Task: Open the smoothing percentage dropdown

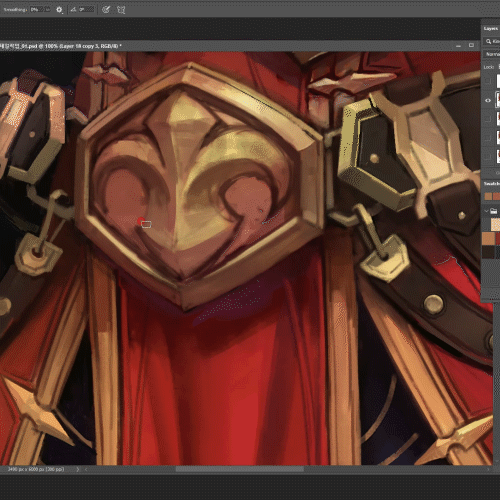Action: pyautogui.click(x=40, y=10)
